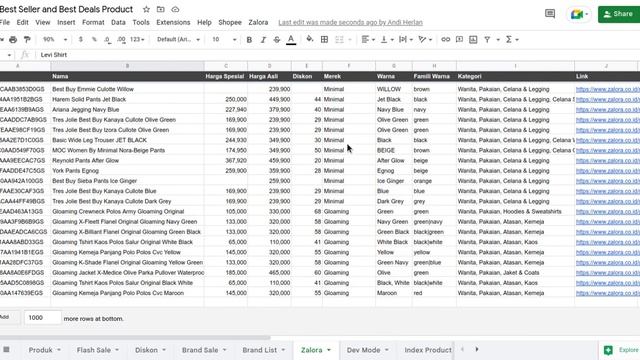Open the functions sigma dropdown
This screenshot has height=360, width=640.
(512, 40)
